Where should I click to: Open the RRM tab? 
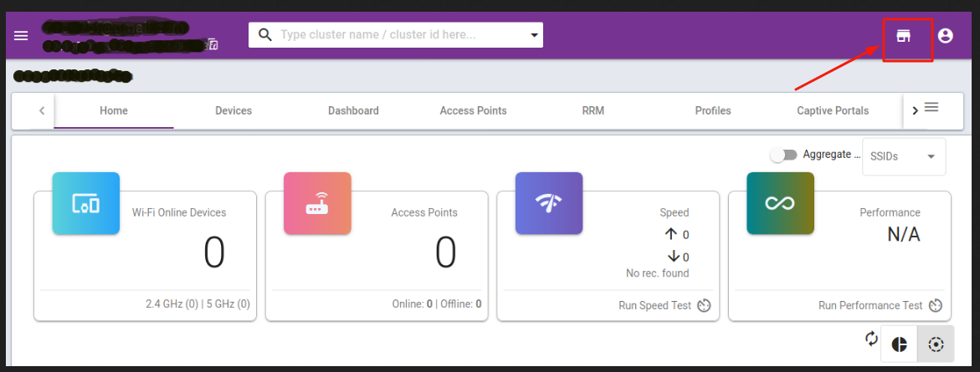point(593,110)
